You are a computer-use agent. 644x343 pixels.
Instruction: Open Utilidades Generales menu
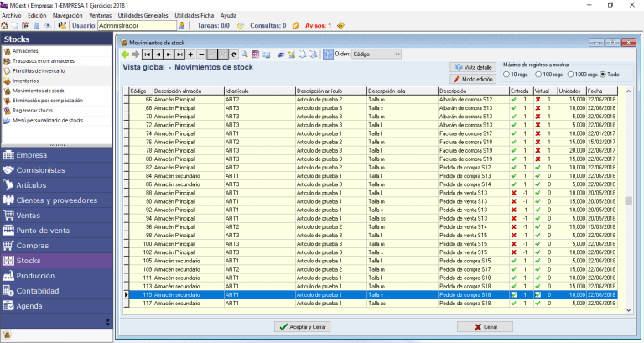point(143,16)
